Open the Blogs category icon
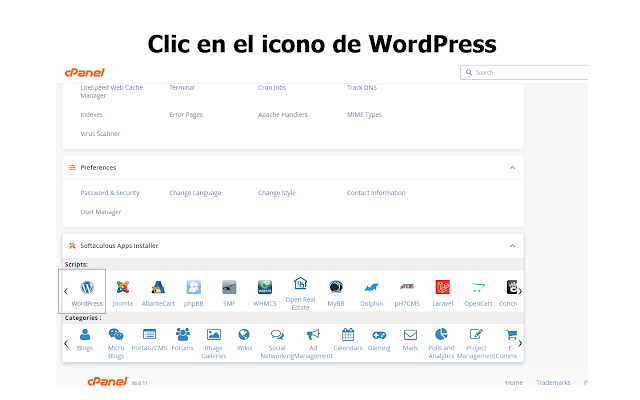The image size is (640, 400). pyautogui.click(x=85, y=335)
